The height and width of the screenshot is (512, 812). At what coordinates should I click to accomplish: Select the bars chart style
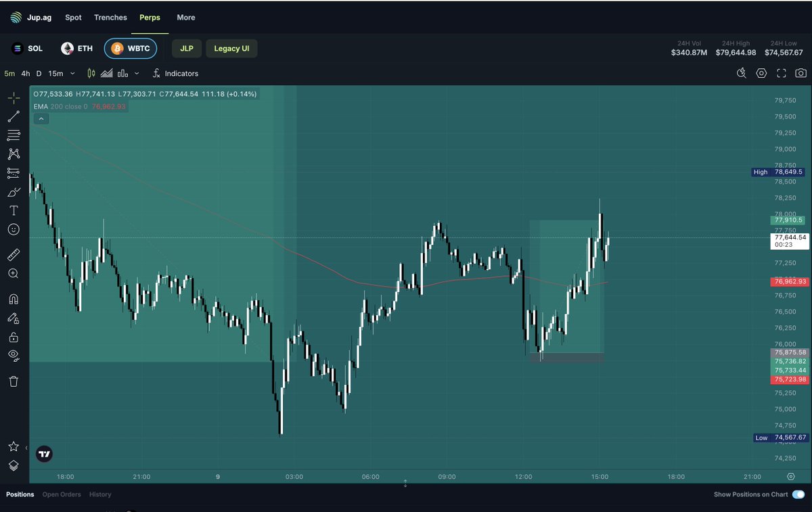pos(123,73)
